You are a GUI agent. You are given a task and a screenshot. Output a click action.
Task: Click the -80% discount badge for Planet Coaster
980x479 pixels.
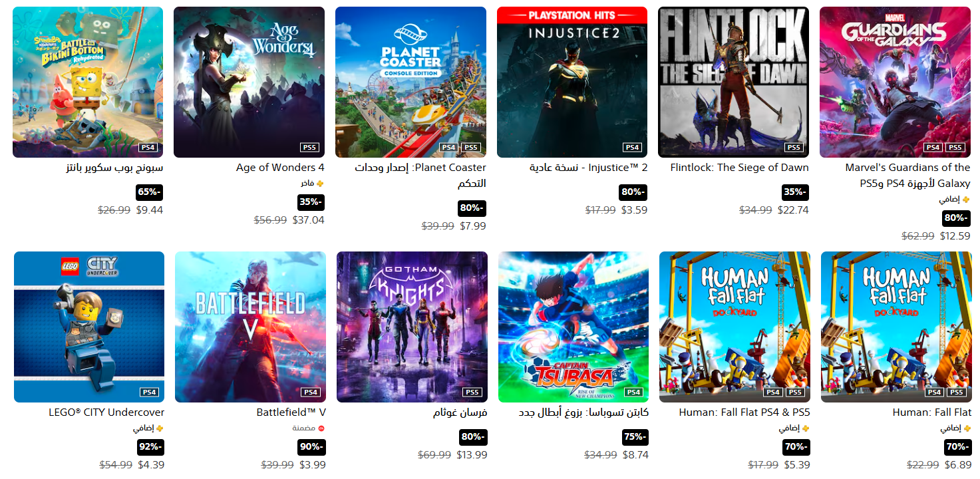pyautogui.click(x=472, y=208)
